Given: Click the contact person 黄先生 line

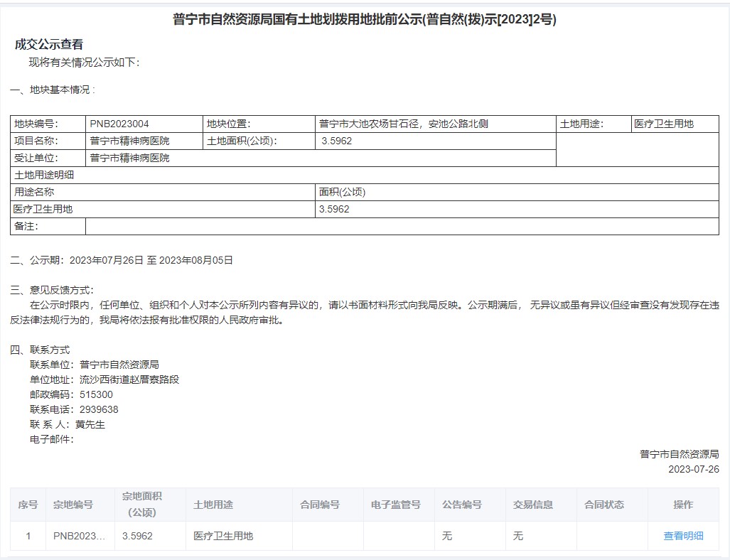Looking at the screenshot, I should click(x=68, y=424).
